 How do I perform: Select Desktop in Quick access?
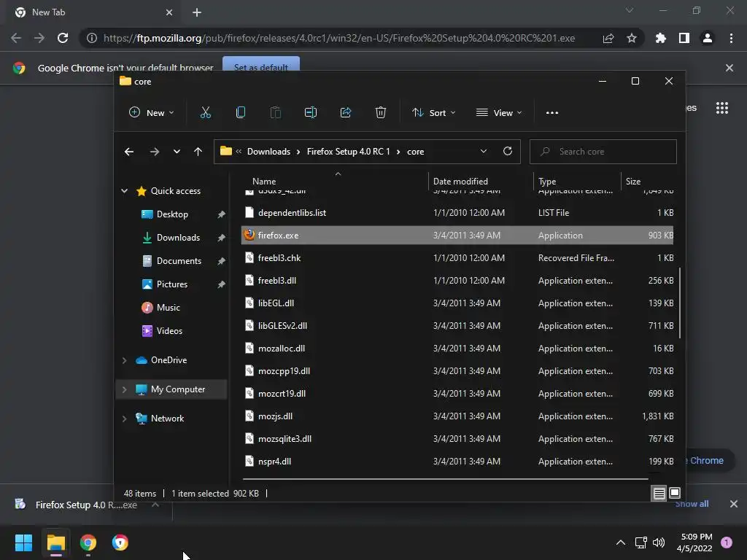pyautogui.click(x=172, y=214)
